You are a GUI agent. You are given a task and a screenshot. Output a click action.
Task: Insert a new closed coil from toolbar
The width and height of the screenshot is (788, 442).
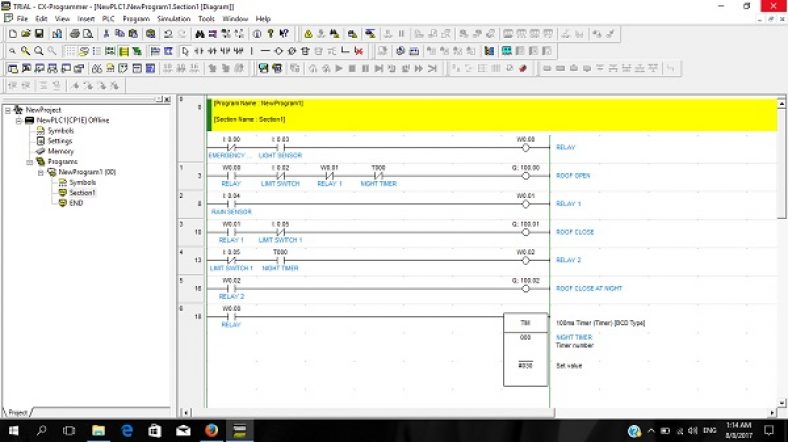click(x=291, y=51)
